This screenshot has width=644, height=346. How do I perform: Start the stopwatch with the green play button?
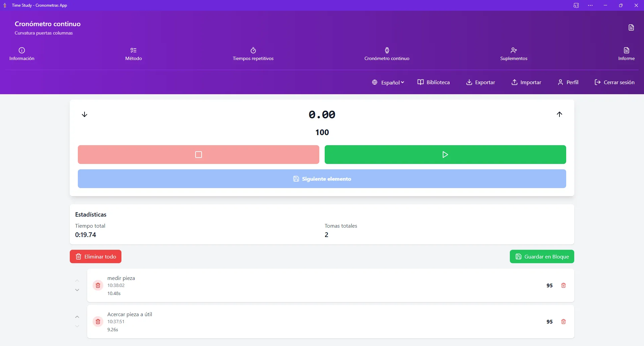[x=445, y=155]
